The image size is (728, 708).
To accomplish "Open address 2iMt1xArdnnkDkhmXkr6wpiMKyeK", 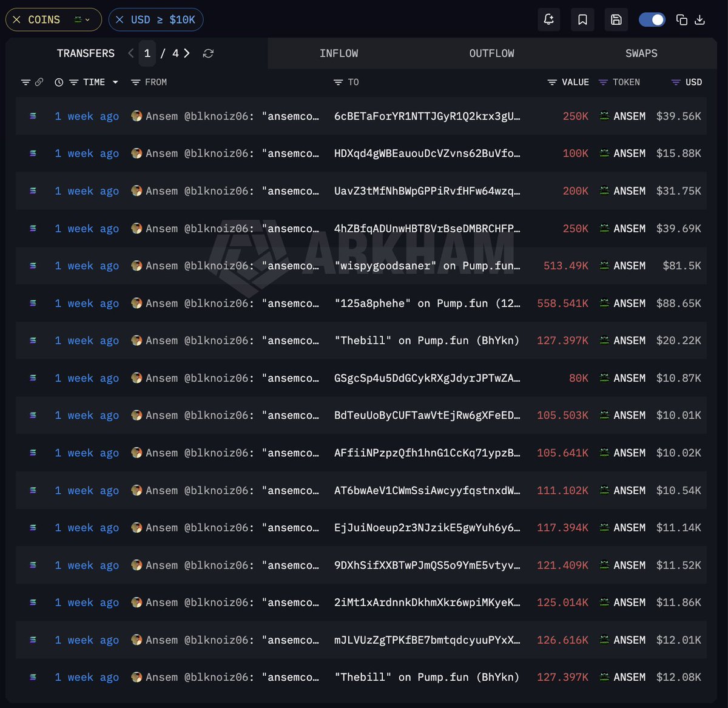I will (427, 602).
